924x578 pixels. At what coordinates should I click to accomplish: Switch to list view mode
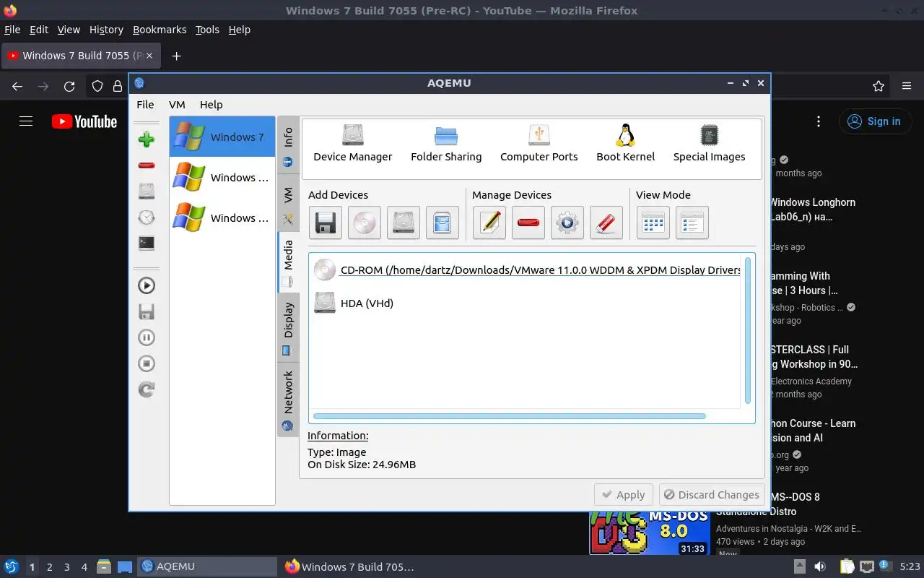[692, 223]
